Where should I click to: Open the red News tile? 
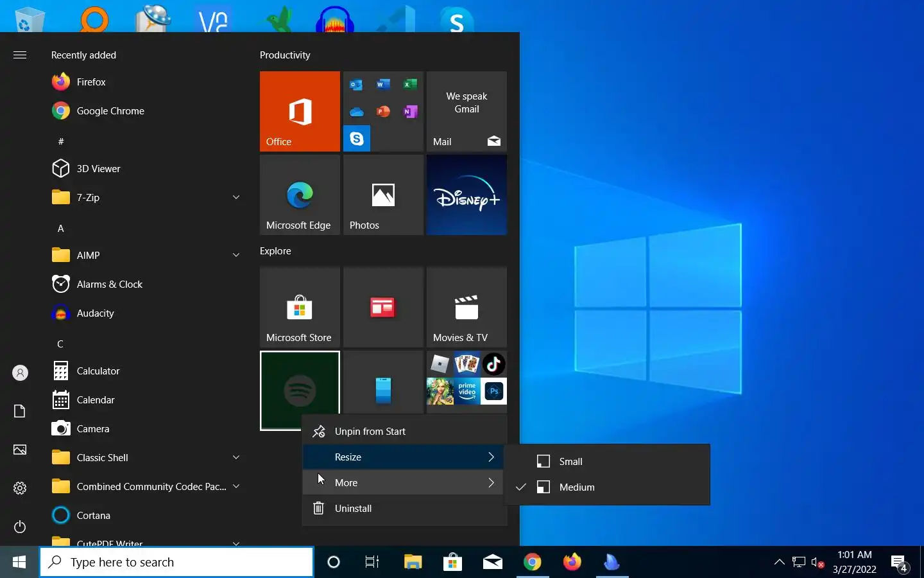[x=383, y=307]
